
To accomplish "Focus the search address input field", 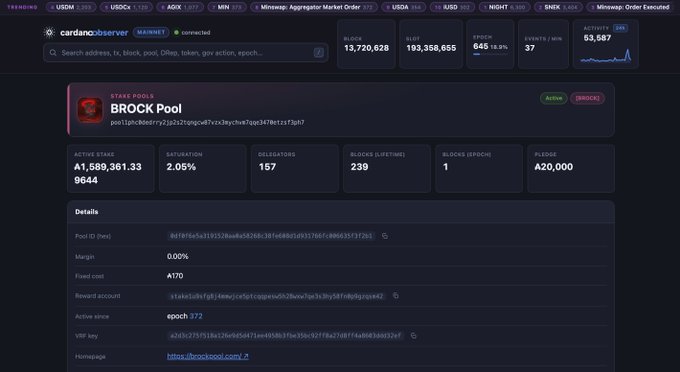I will [186, 53].
